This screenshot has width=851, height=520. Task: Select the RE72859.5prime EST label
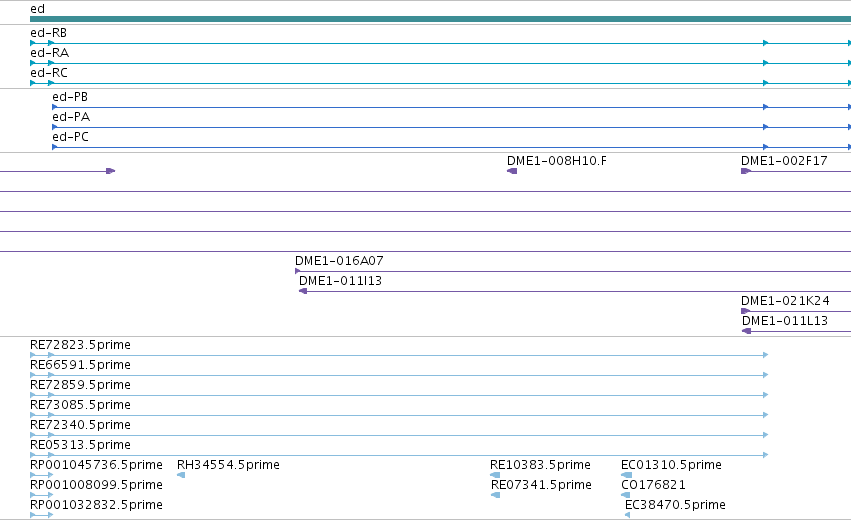click(x=80, y=385)
